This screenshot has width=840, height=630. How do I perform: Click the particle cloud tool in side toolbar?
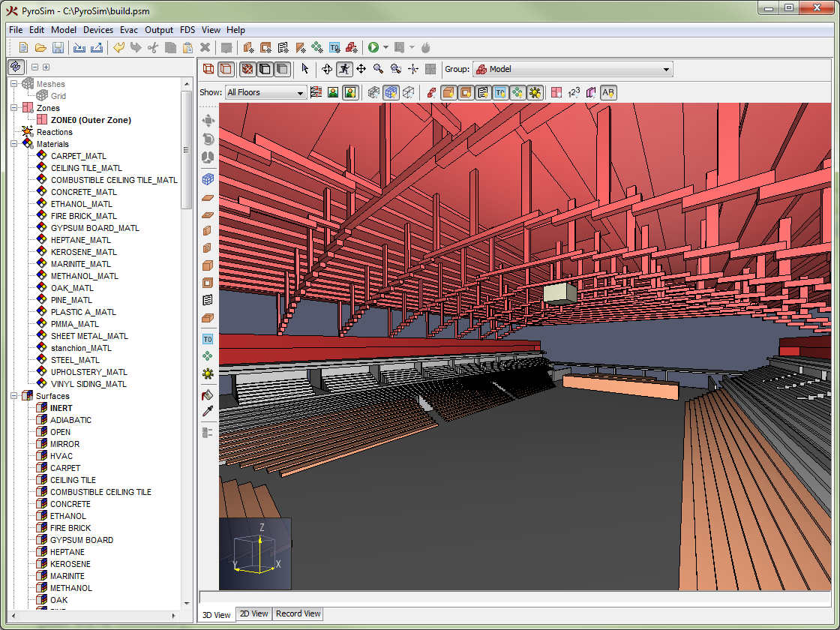pos(208,356)
